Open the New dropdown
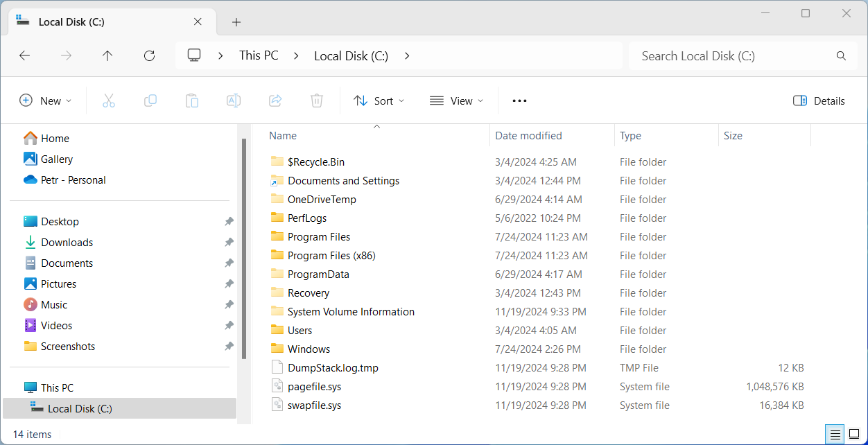Viewport: 868px width, 445px height. pyautogui.click(x=46, y=101)
